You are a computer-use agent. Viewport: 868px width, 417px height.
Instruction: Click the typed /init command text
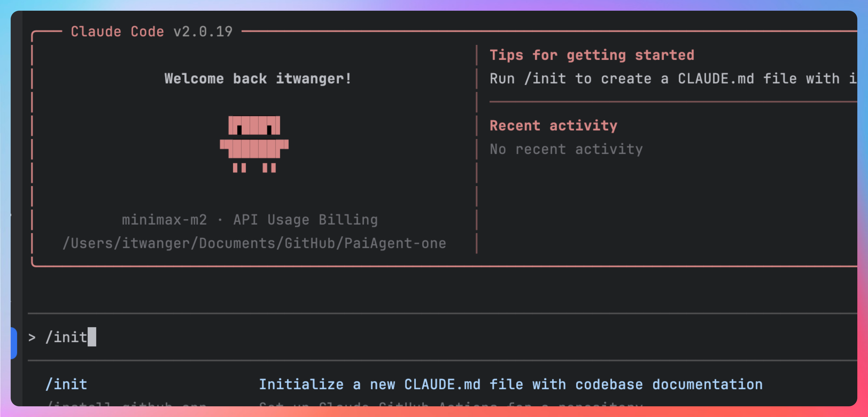66,337
